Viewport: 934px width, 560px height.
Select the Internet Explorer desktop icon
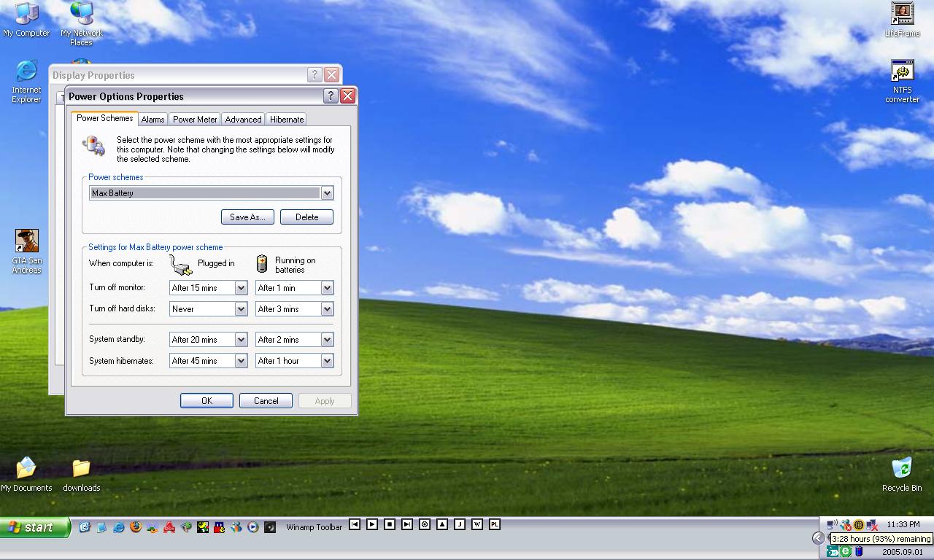click(26, 82)
